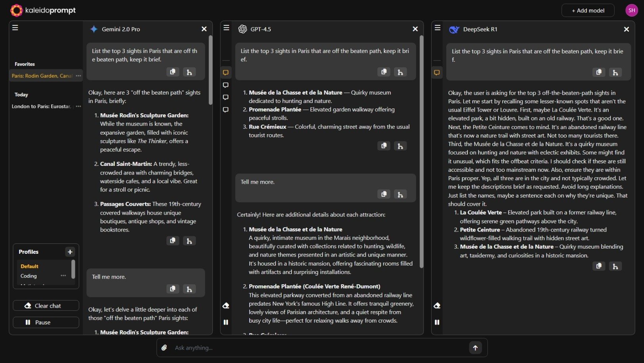Open options for the Paris Rodin Garden favorite
The image size is (644, 363).
click(x=78, y=76)
